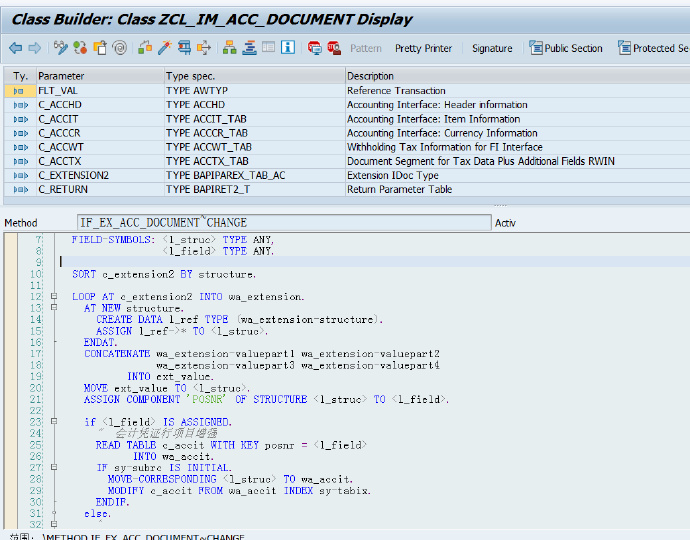This screenshot has height=540, width=690.
Task: Click the Type spec. column header
Action: coord(254,76)
